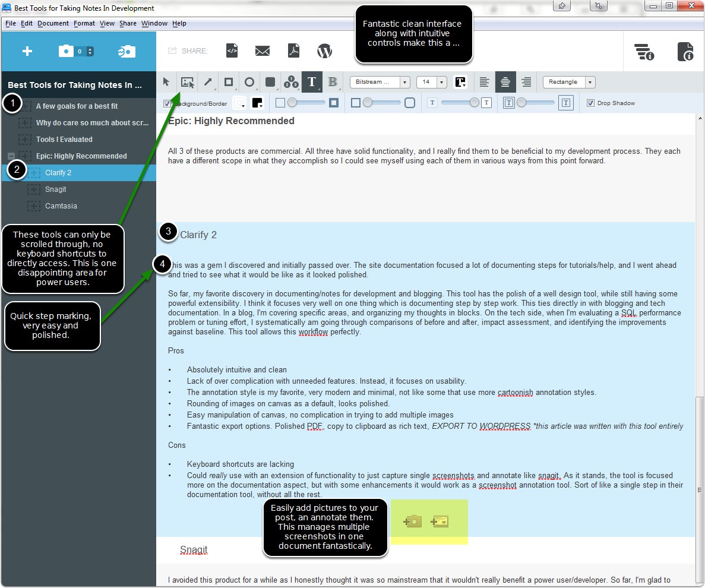This screenshot has height=588, width=705.
Task: Click the WordPress export icon
Action: click(324, 50)
